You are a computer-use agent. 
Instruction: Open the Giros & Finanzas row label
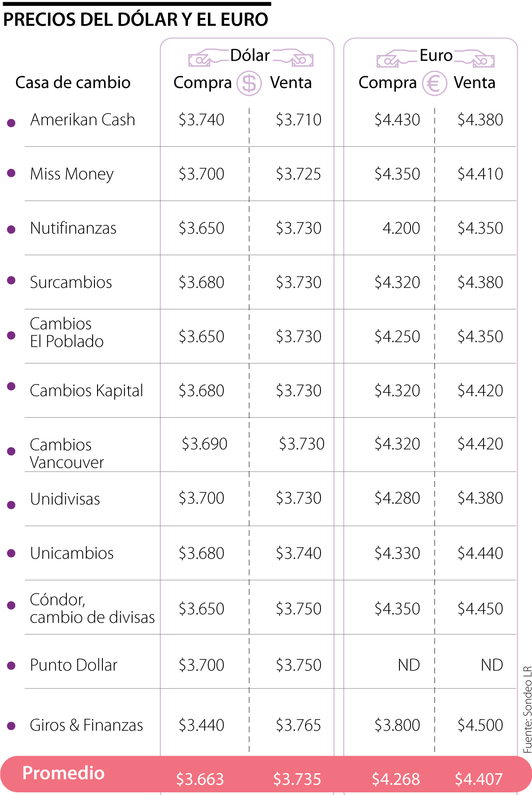click(x=86, y=725)
